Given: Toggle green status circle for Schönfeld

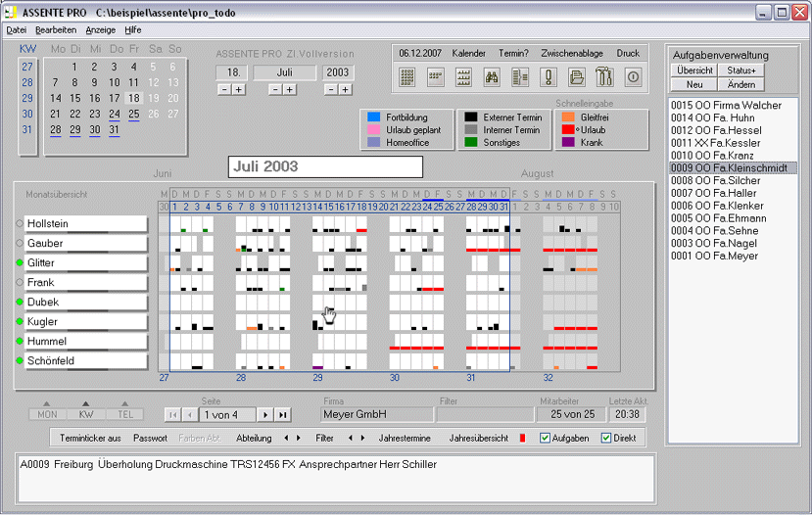Looking at the screenshot, I should [20, 360].
